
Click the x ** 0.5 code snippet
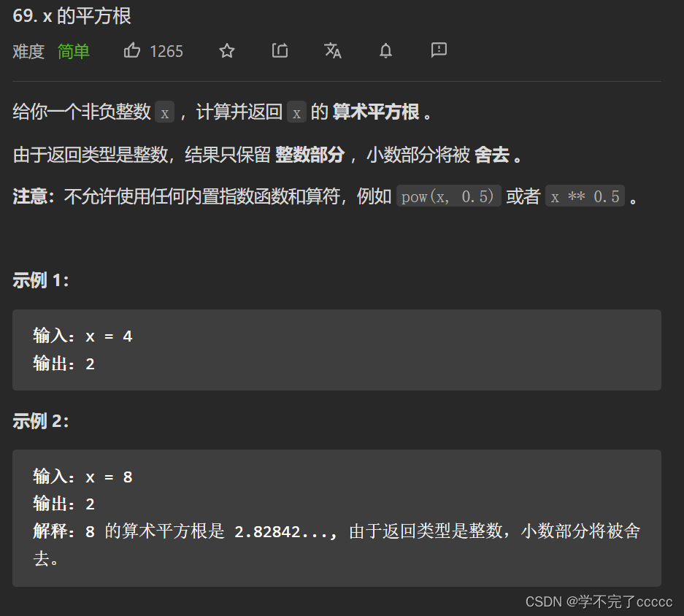click(585, 196)
